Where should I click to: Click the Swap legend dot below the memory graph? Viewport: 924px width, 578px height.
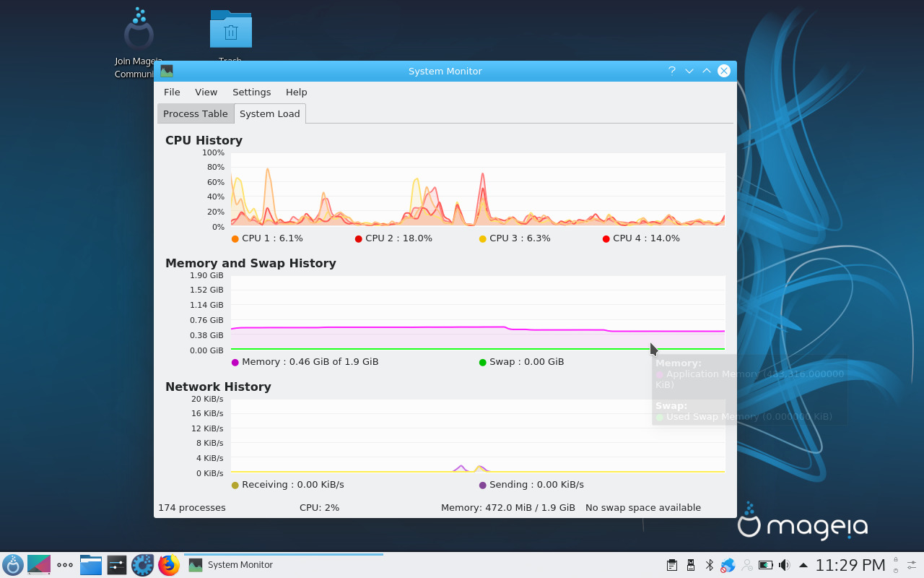[482, 362]
